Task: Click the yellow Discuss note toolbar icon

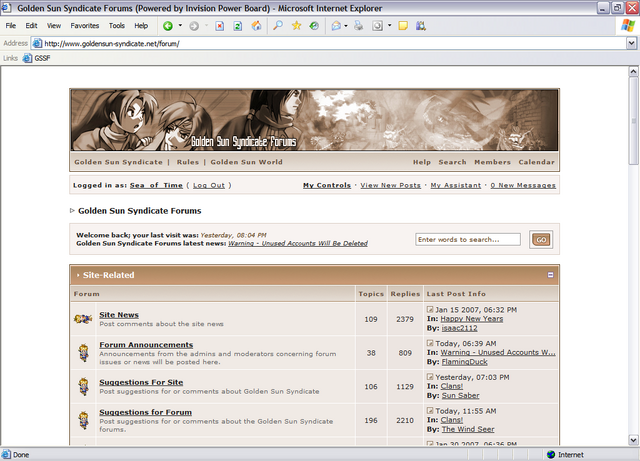Action: click(x=403, y=26)
